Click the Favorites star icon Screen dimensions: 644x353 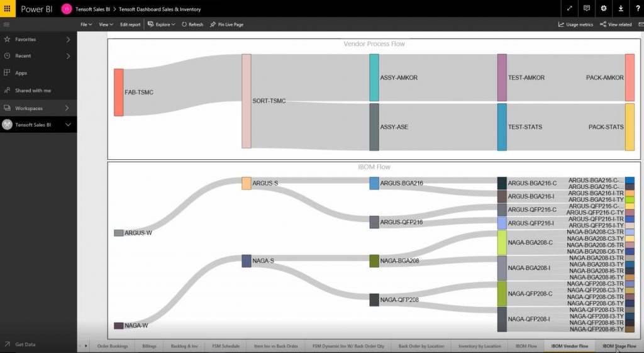point(7,39)
